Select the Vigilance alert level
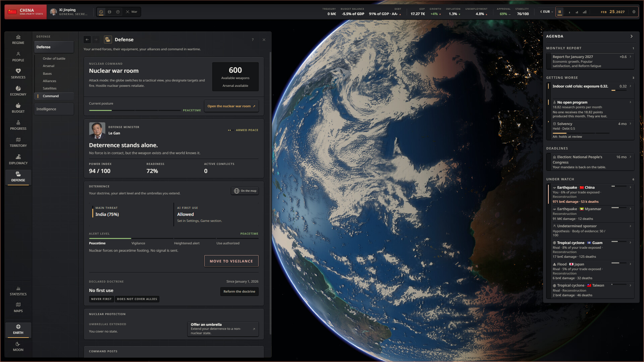The image size is (644, 362). pyautogui.click(x=138, y=243)
